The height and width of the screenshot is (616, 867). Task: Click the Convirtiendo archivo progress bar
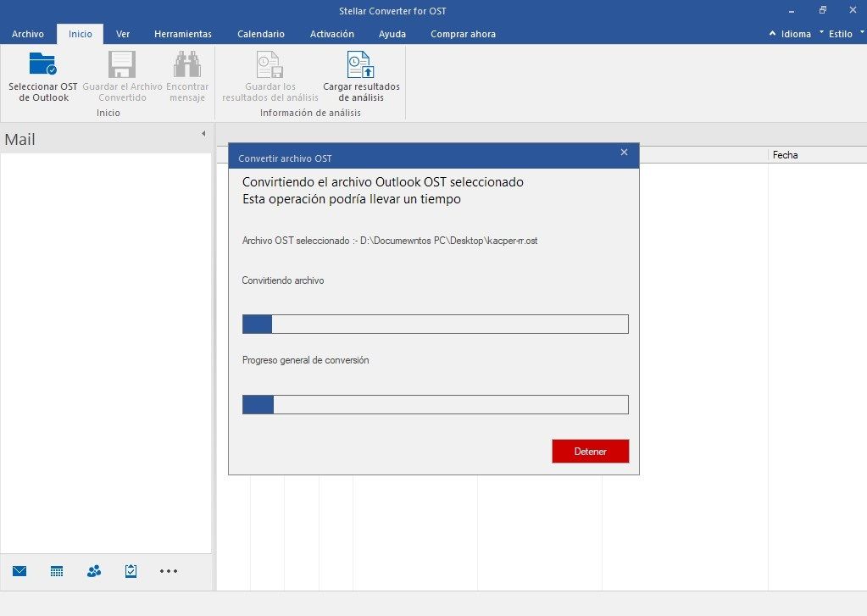click(x=435, y=324)
